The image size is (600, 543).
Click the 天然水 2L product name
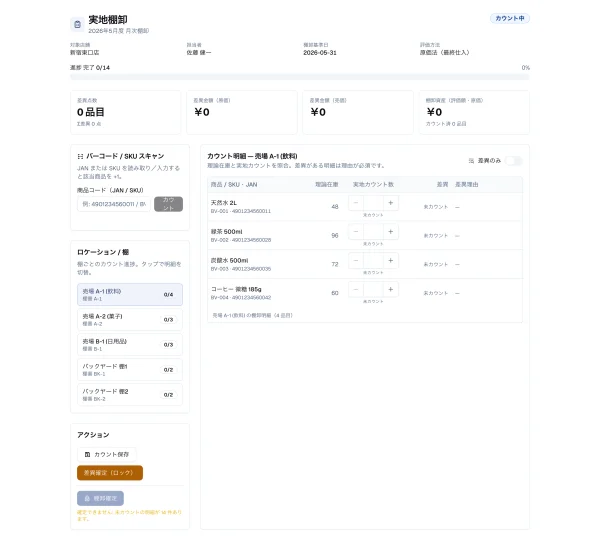(x=223, y=203)
